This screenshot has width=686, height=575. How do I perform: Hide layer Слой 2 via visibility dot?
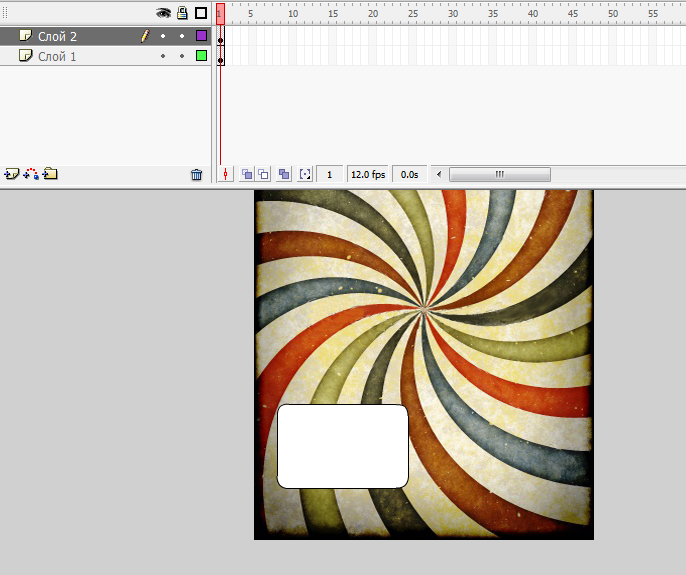point(163,36)
